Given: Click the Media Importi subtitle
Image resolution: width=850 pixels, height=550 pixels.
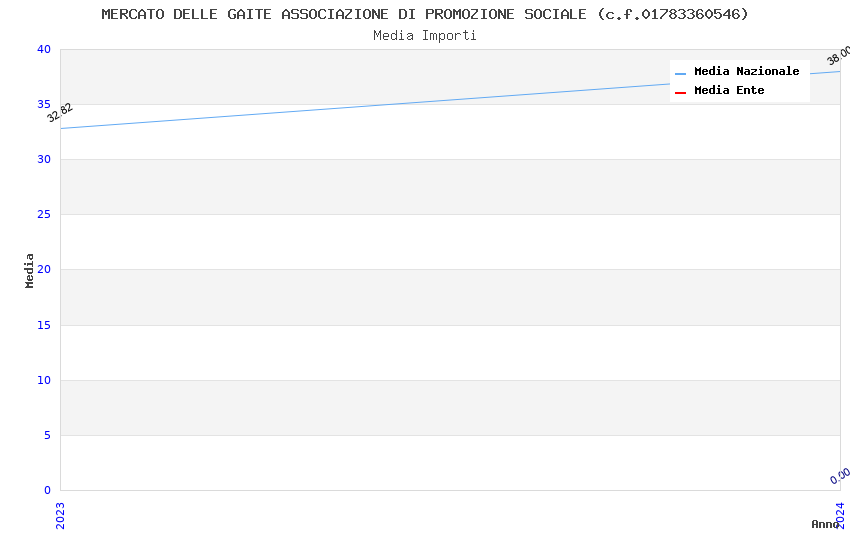Looking at the screenshot, I should point(425,35).
